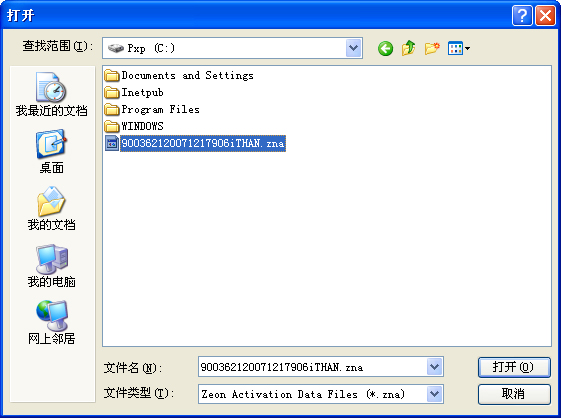Viewport: 561px width, 418px height.
Task: Click the Cancel (取消) button
Action: click(x=514, y=394)
